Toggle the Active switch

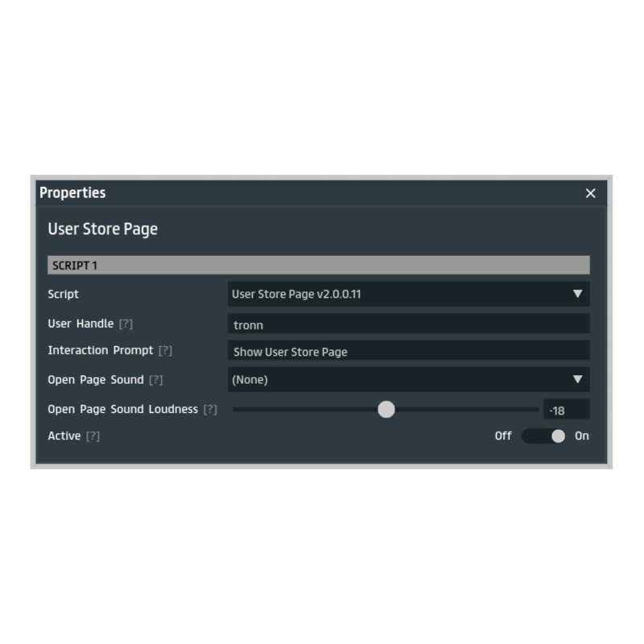click(544, 436)
